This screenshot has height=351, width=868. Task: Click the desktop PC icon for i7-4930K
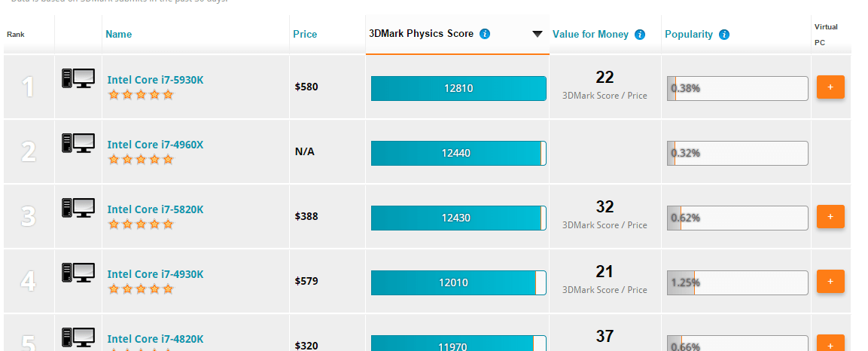(78, 273)
